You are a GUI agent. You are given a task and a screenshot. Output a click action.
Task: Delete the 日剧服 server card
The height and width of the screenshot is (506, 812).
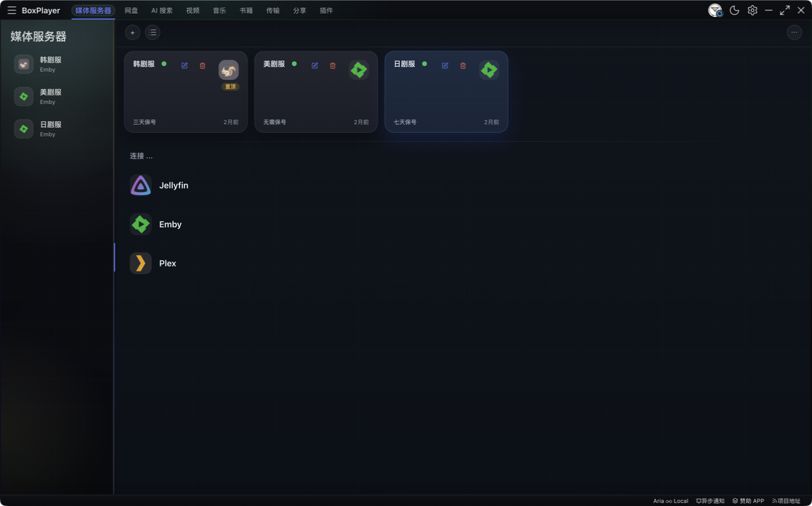463,65
